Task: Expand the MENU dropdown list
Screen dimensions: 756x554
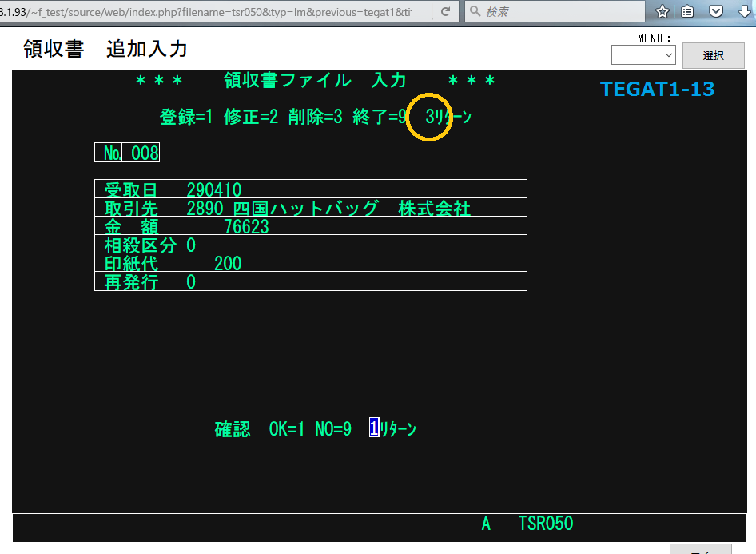Action: coord(643,55)
